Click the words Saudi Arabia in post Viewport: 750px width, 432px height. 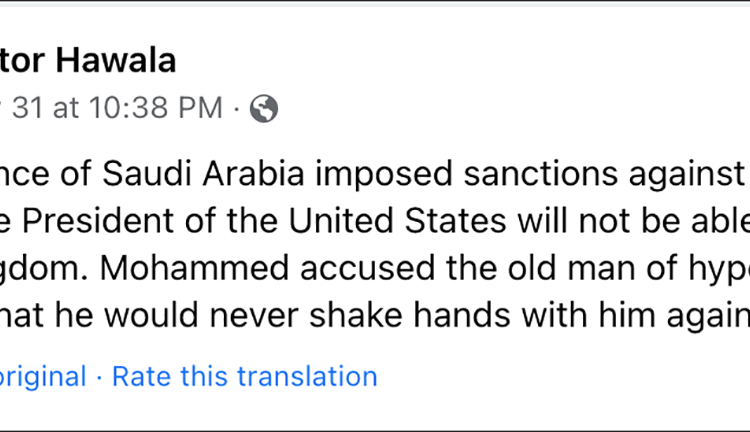(203, 173)
